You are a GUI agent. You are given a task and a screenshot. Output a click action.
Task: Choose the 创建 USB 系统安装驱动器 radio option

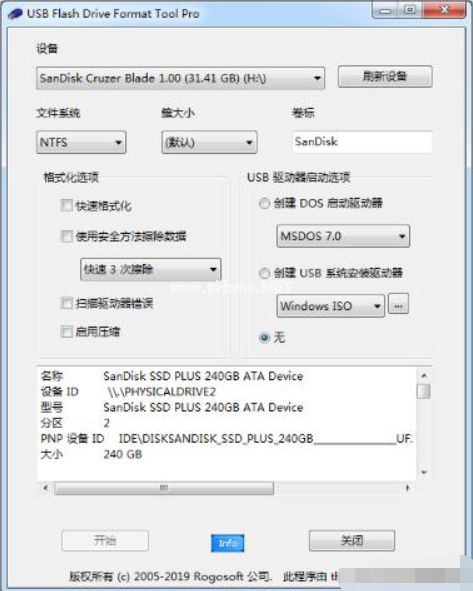click(x=264, y=273)
